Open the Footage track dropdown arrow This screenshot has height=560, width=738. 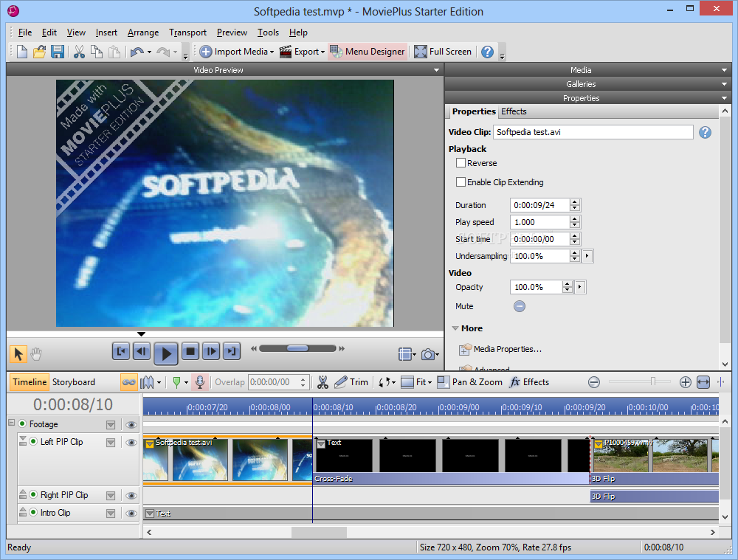(x=111, y=425)
